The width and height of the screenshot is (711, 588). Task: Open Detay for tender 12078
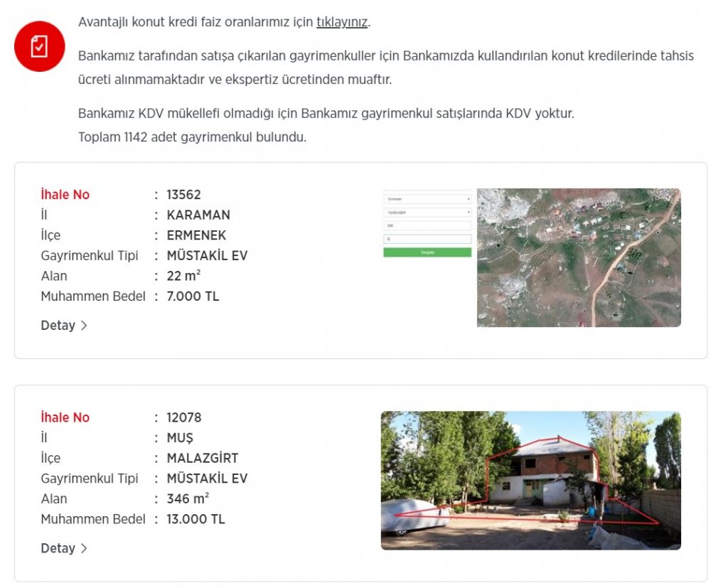tap(58, 548)
